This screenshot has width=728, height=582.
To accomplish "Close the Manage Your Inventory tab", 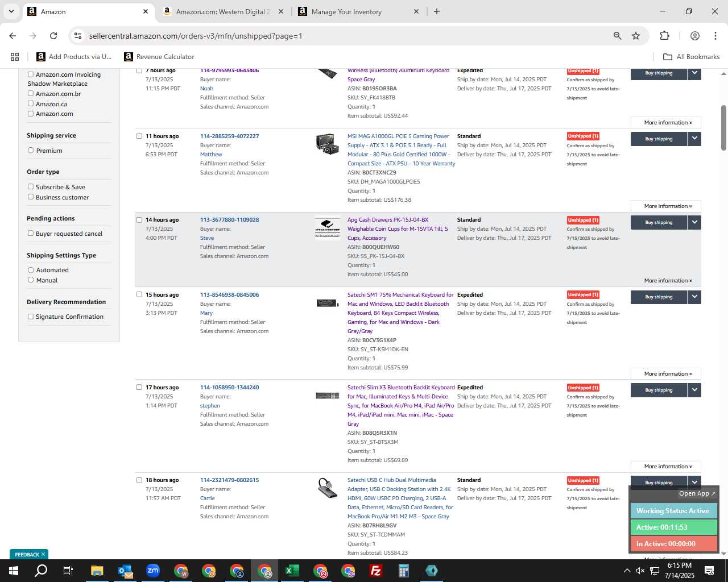I will [416, 11].
